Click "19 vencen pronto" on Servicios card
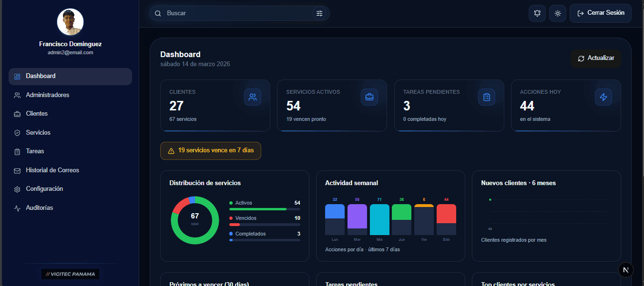This screenshot has width=644, height=286. (306, 119)
